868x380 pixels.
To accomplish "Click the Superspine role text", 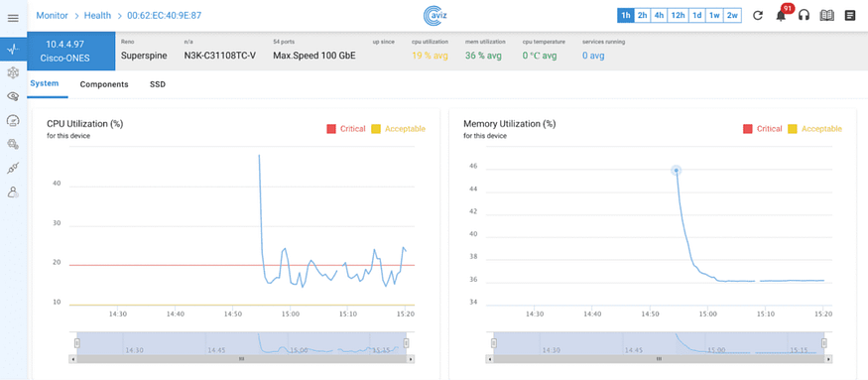I will 144,56.
